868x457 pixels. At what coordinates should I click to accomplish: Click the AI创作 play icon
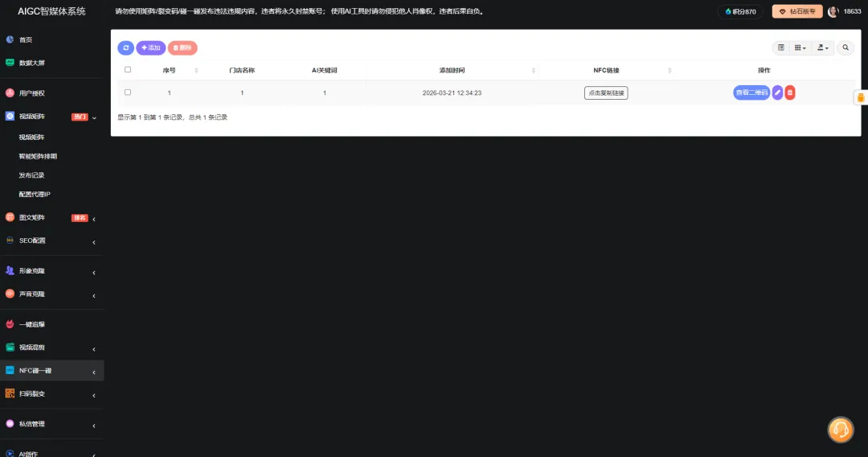coord(10,453)
